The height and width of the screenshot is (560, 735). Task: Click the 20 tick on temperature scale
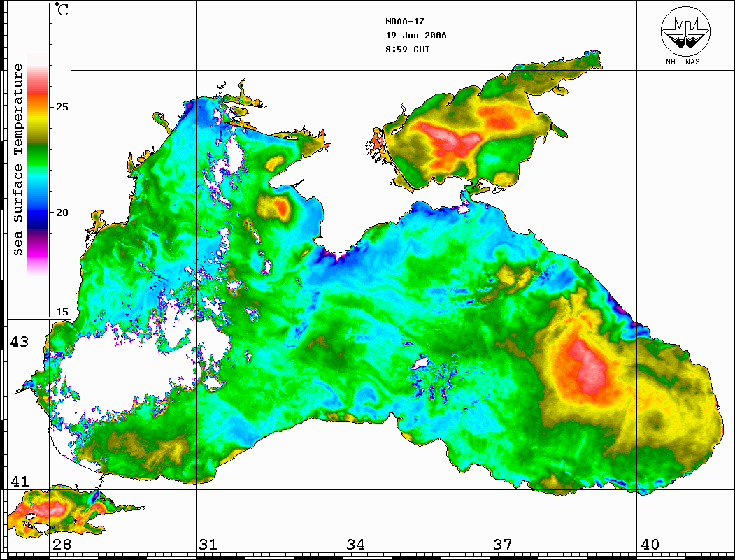point(62,213)
